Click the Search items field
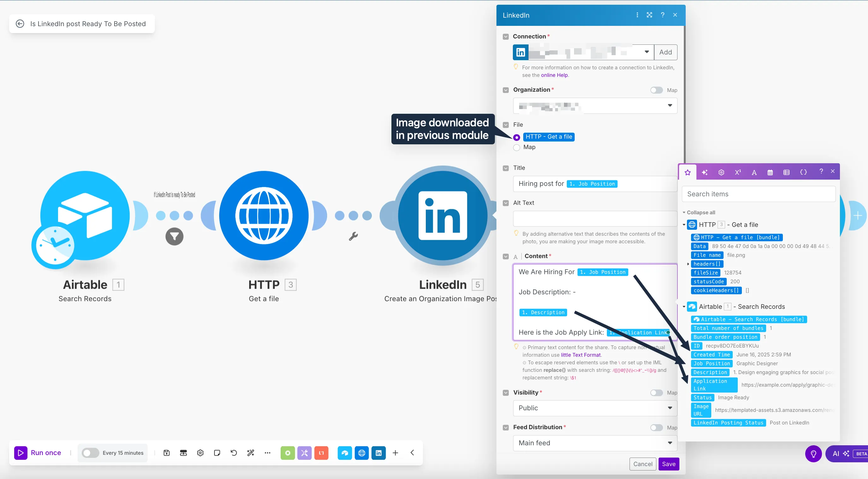The width and height of the screenshot is (868, 479). 759,194
